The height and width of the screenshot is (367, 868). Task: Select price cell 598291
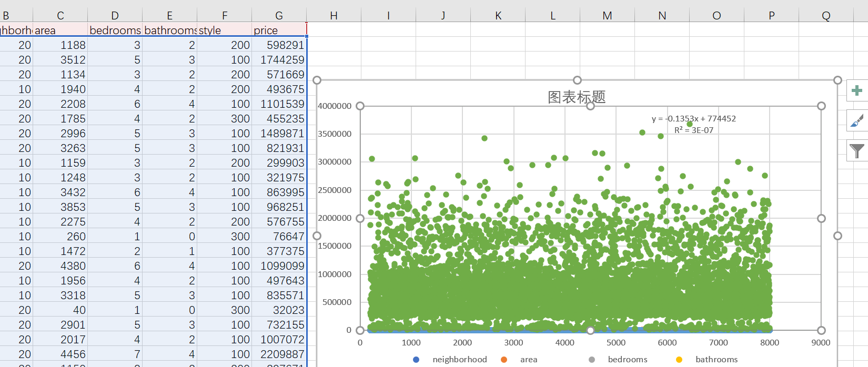(279, 45)
